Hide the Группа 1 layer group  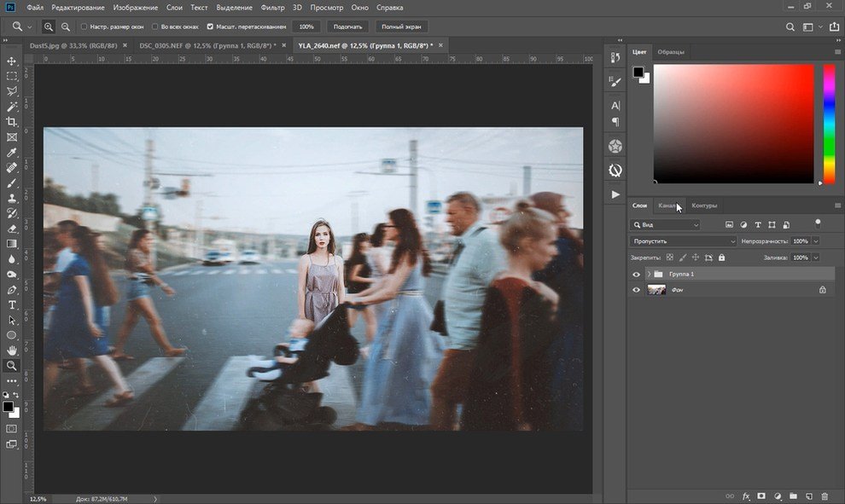click(x=636, y=275)
